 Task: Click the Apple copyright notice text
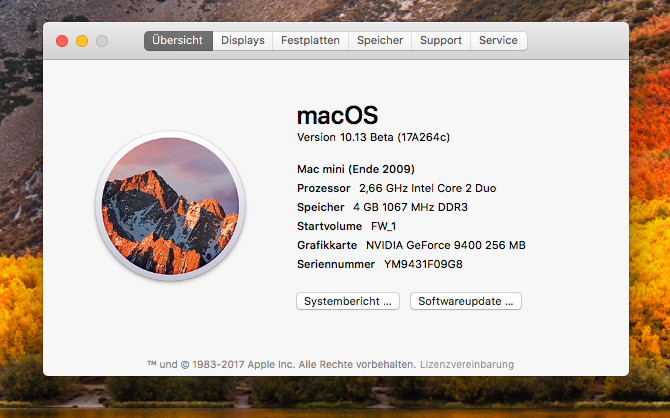pyautogui.click(x=282, y=365)
